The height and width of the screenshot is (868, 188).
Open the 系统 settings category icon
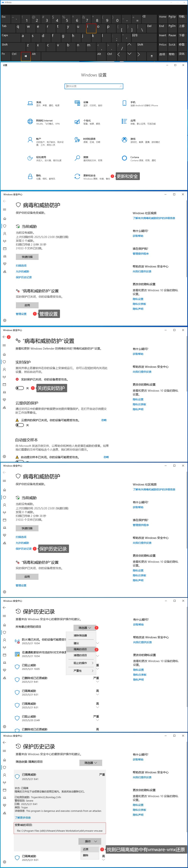click(30, 103)
